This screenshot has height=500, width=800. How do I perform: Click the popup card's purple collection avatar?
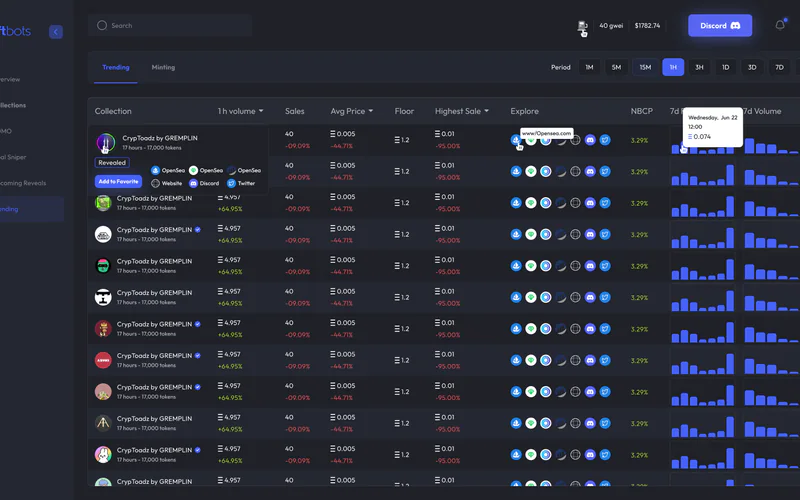pos(106,142)
